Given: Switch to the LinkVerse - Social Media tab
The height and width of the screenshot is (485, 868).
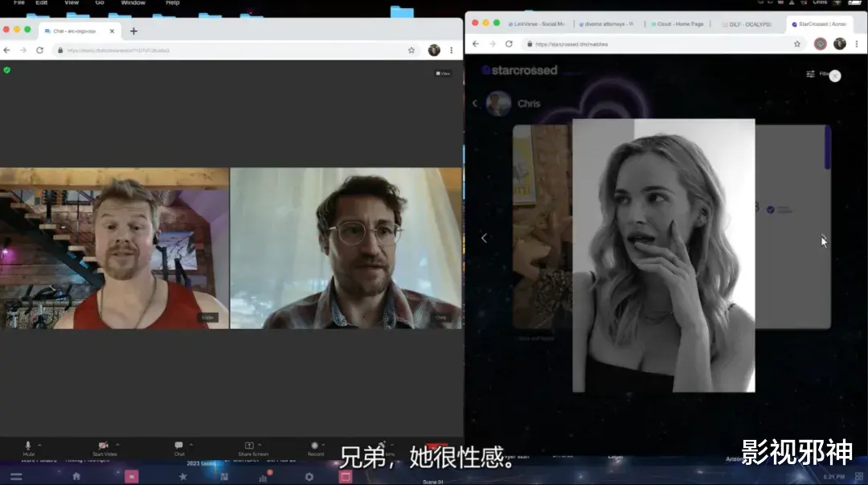Looking at the screenshot, I should 536,24.
